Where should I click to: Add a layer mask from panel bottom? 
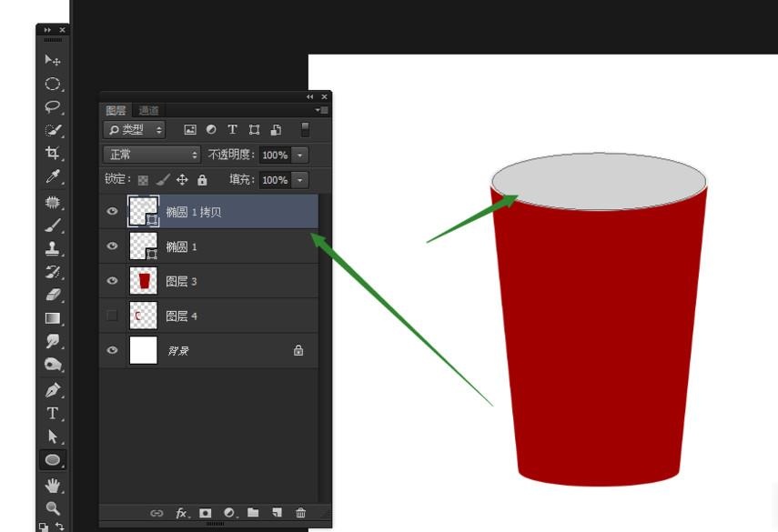point(206,513)
